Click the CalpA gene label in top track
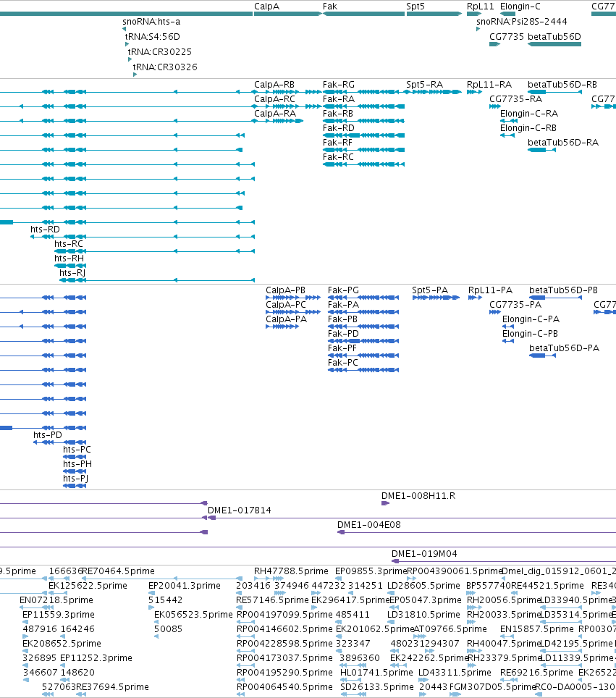Viewport: 616px width, 698px height. (x=266, y=7)
